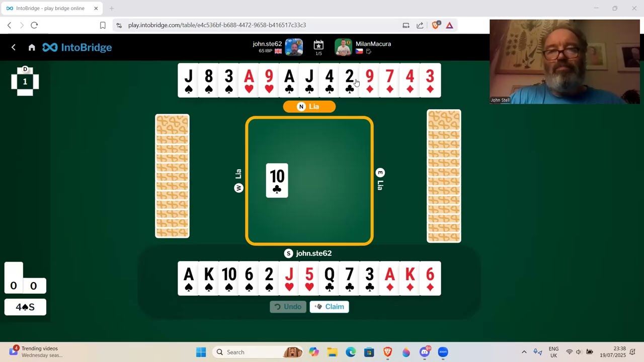Image resolution: width=644 pixels, height=362 pixels.
Task: Select the 9 of hearts in North hand
Action: (269, 80)
